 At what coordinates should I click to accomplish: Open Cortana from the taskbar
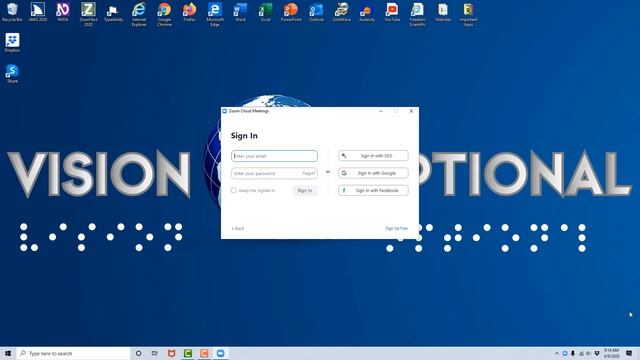(x=138, y=353)
